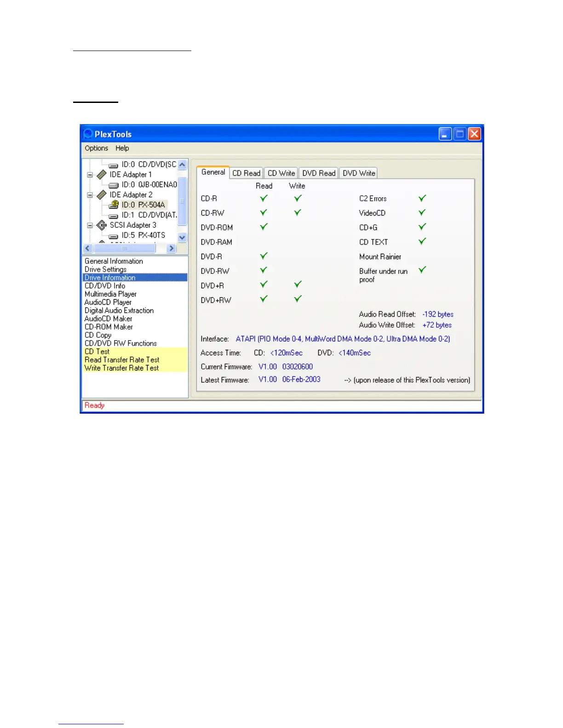This screenshot has width=563, height=728.
Task: Switch to the General tab
Action: point(213,172)
